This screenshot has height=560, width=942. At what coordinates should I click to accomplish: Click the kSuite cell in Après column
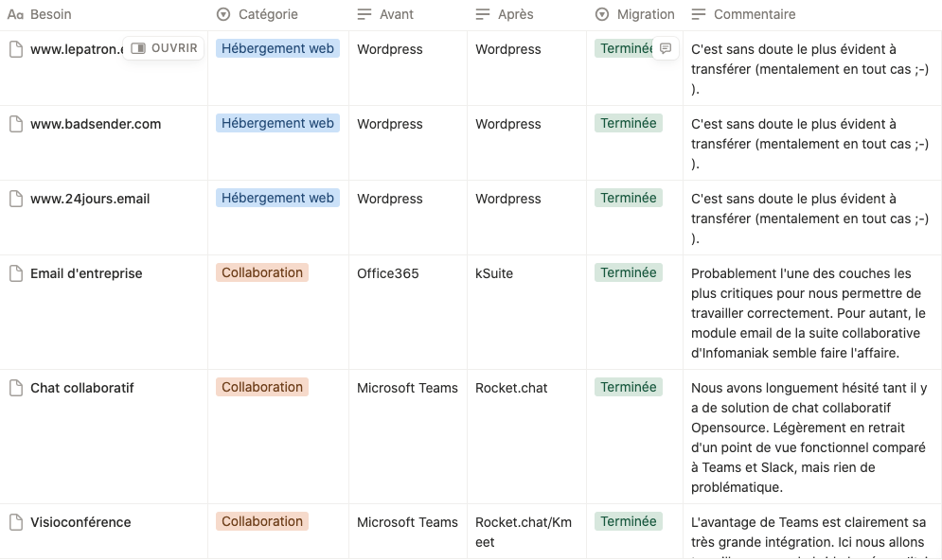pos(494,273)
